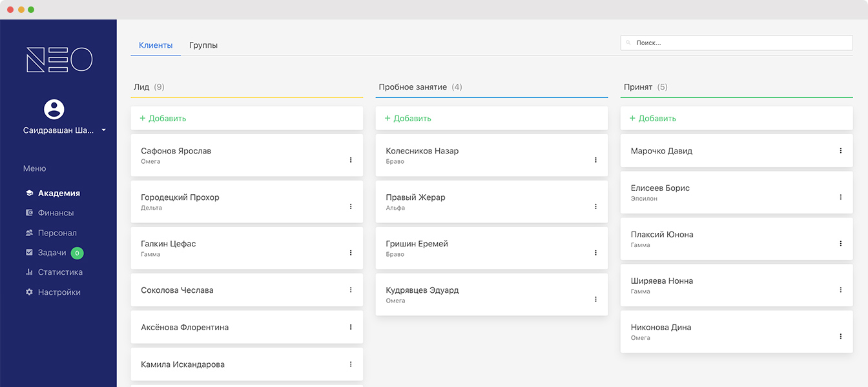Switch to the Группы tab
This screenshot has width=868, height=387.
[203, 45]
